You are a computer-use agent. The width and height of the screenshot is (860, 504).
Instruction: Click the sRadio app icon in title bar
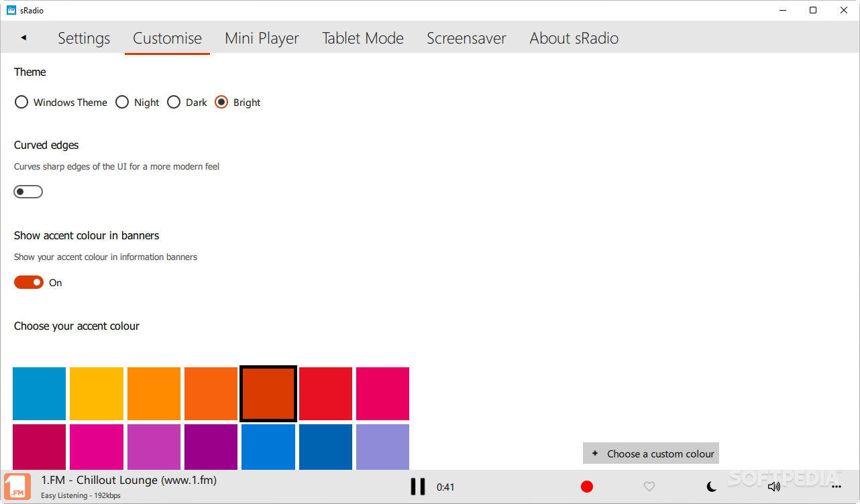11,10
